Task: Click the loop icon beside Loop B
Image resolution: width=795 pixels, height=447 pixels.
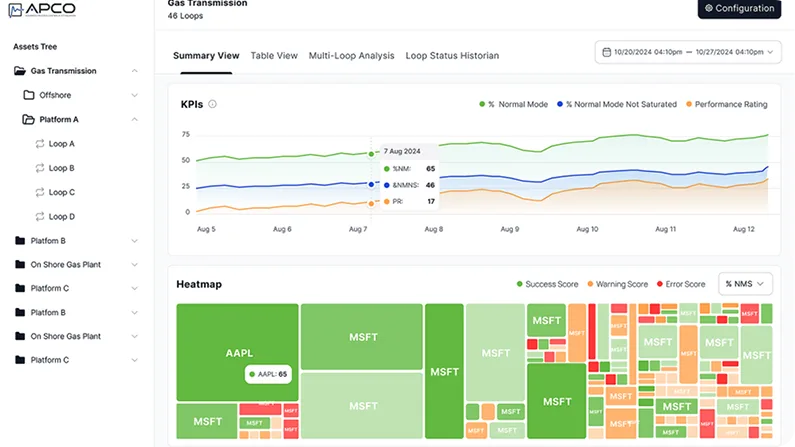Action: click(x=40, y=168)
